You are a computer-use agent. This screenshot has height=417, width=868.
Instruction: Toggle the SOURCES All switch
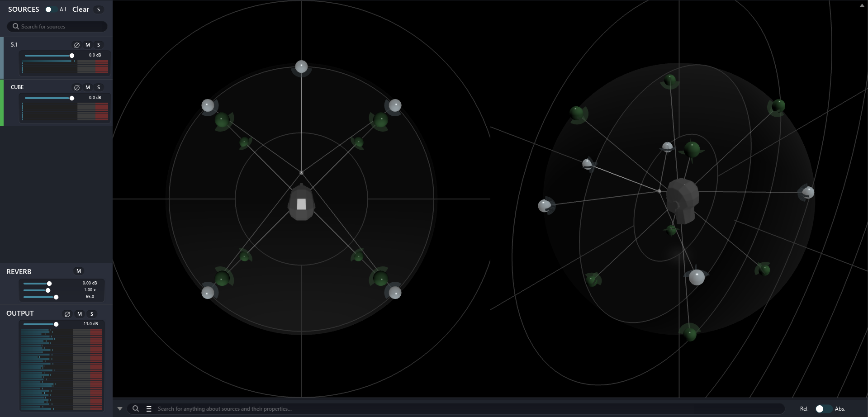pos(50,9)
